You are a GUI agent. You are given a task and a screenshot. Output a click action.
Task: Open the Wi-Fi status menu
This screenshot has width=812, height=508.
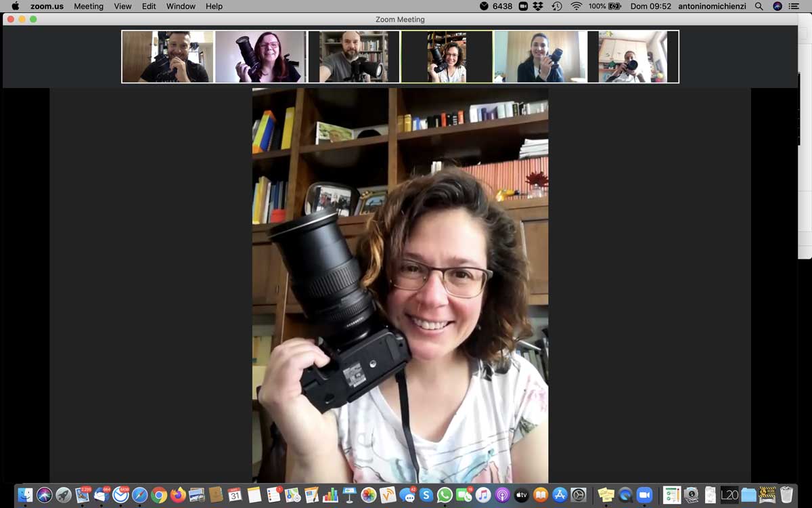point(576,6)
